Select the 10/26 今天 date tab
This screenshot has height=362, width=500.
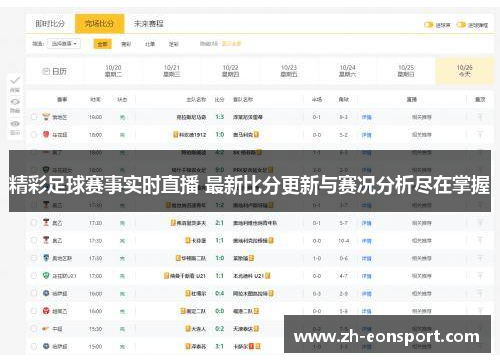(x=464, y=71)
